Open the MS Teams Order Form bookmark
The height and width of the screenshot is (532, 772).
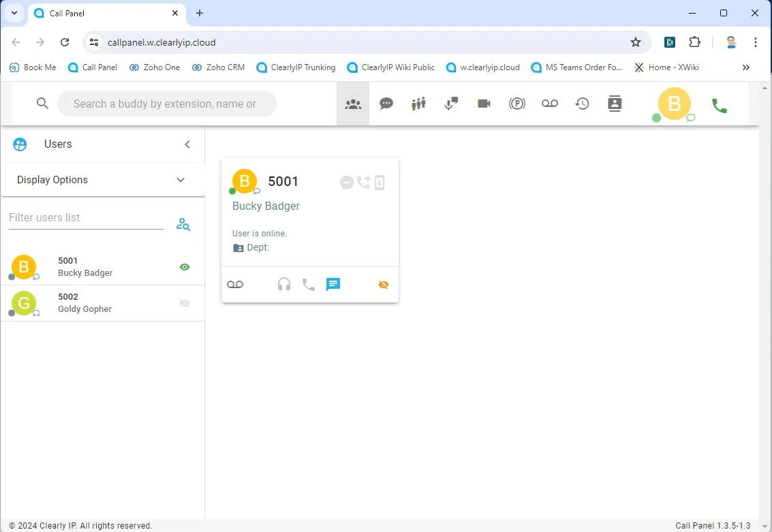point(577,67)
